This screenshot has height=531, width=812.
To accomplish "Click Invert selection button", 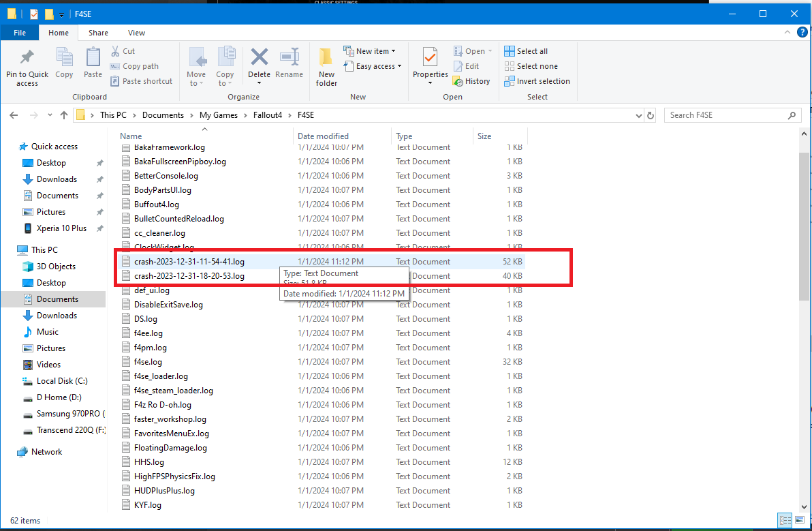I will [x=537, y=81].
